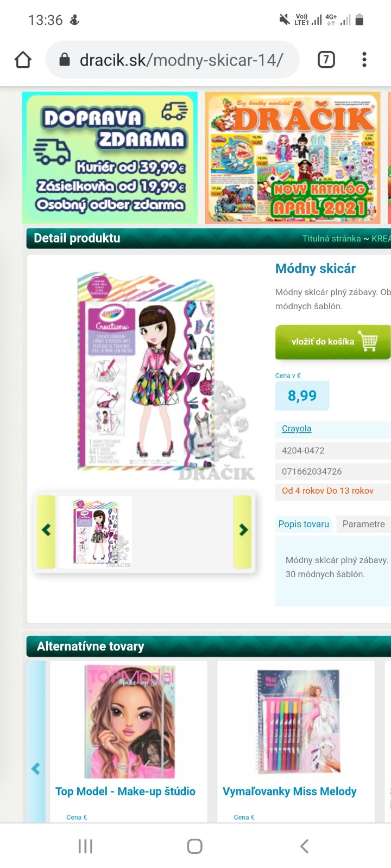Tap the browser home icon

(x=23, y=60)
